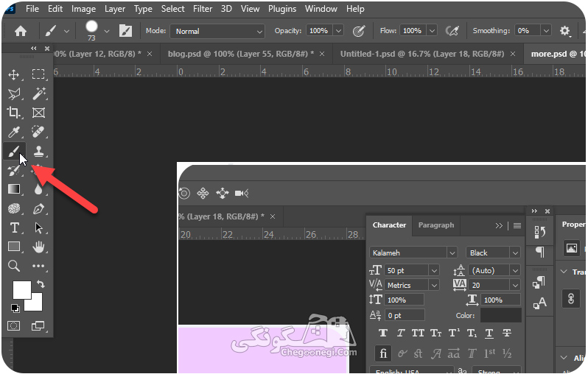
Task: Switch to the Untitled-1.psd document tab
Action: click(422, 54)
